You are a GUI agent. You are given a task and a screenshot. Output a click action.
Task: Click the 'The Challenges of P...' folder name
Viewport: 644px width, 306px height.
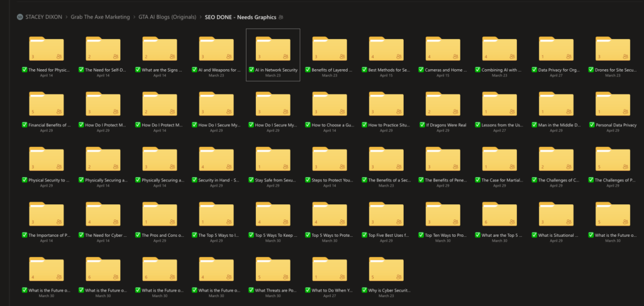[616, 180]
